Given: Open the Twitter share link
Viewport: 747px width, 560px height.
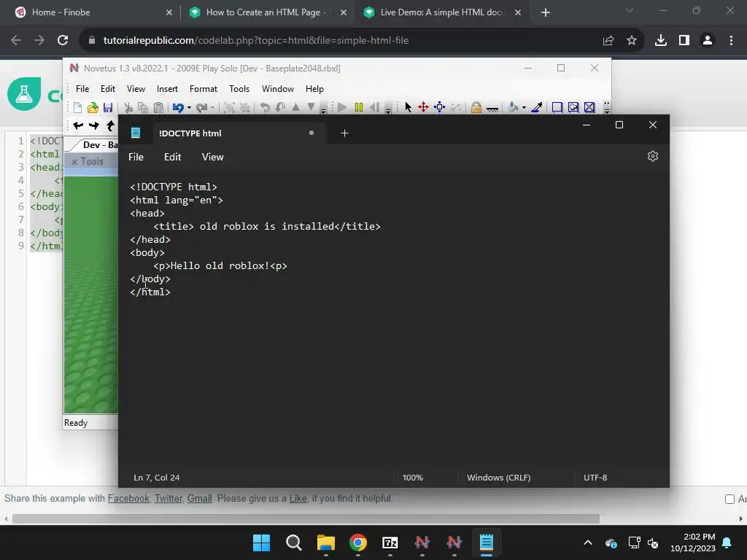Looking at the screenshot, I should click(x=169, y=498).
